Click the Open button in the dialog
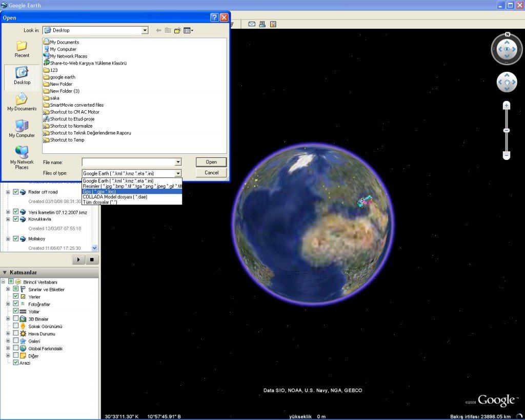 211,162
